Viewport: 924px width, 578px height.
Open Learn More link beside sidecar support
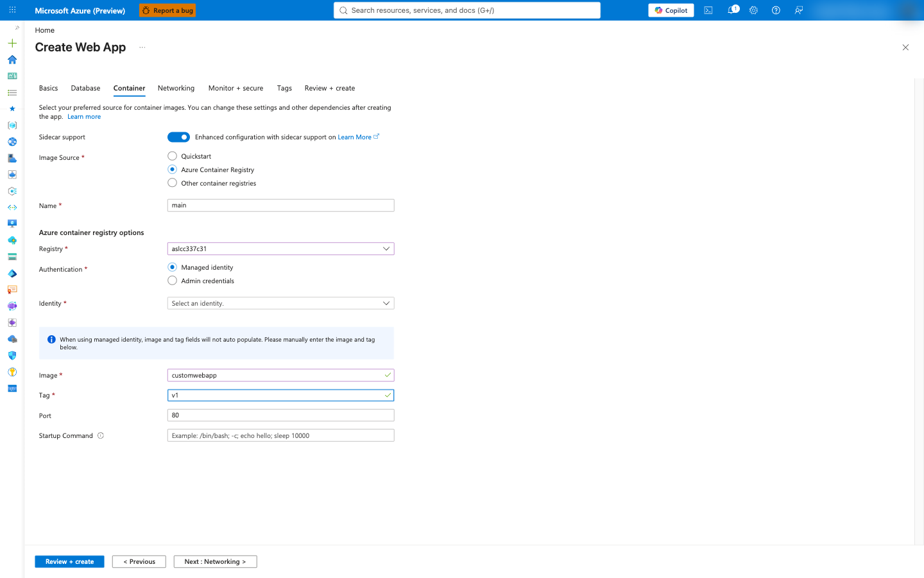coord(358,137)
